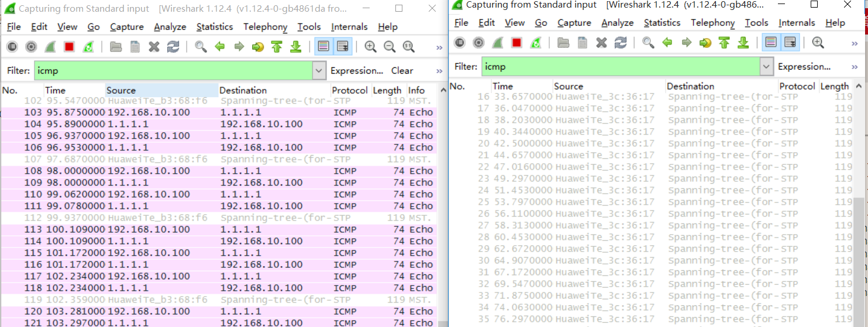868x327 pixels.
Task: Click Expression... button in left window
Action: click(x=357, y=71)
